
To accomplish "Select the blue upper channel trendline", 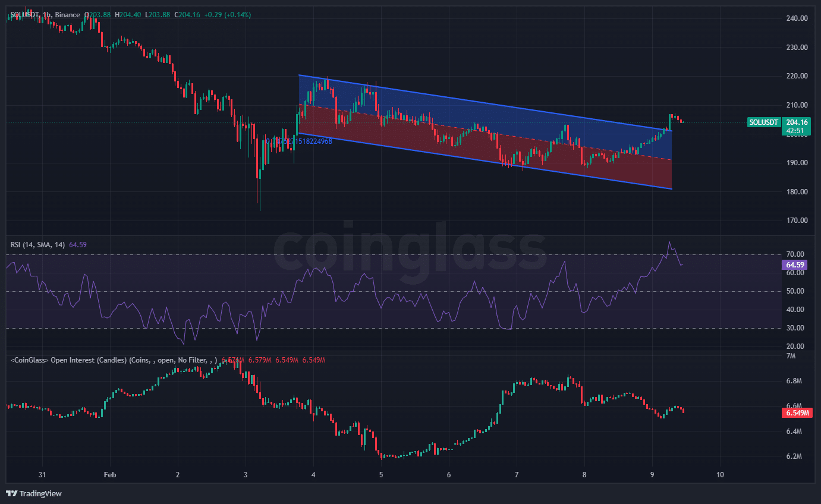I will [x=485, y=103].
